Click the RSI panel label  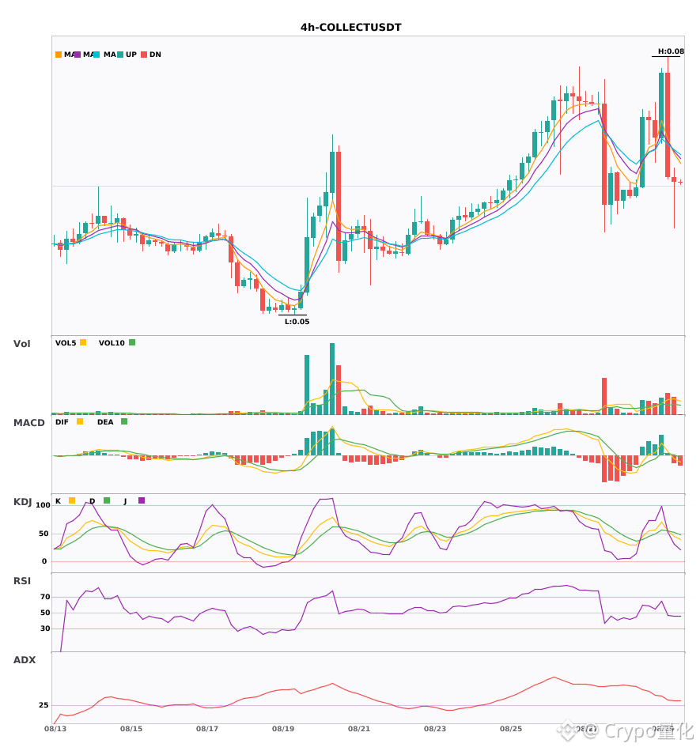[x=22, y=581]
